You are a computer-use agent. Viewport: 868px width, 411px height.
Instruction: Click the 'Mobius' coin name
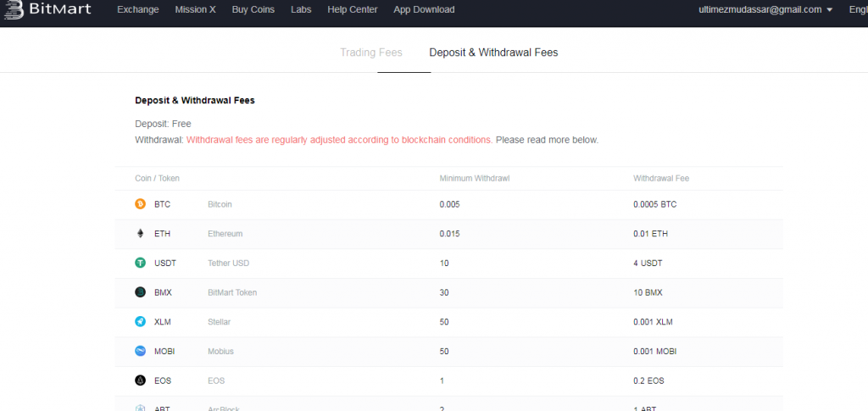(x=221, y=351)
